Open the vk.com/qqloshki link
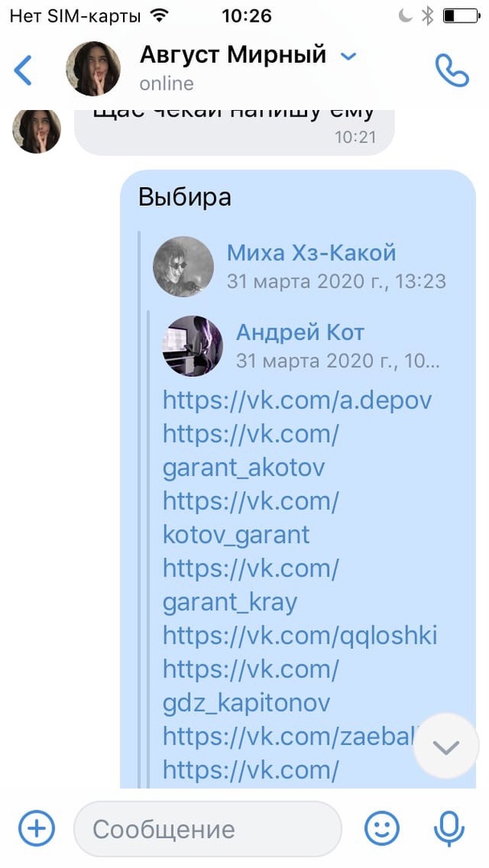 [300, 636]
